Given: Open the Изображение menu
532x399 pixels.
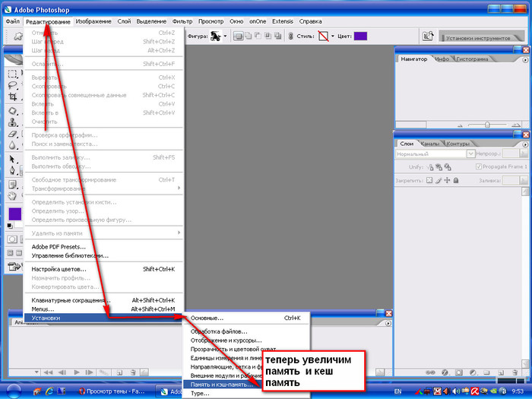Looking at the screenshot, I should point(93,21).
